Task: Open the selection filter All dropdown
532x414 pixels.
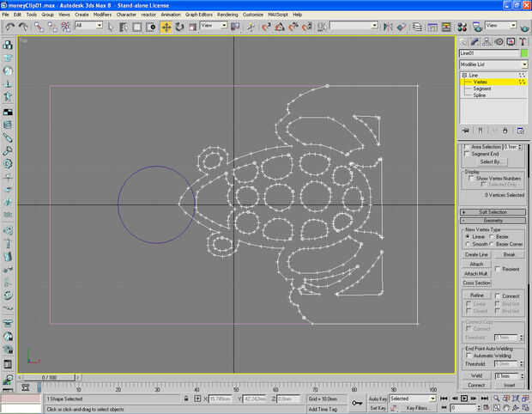Action: point(88,26)
